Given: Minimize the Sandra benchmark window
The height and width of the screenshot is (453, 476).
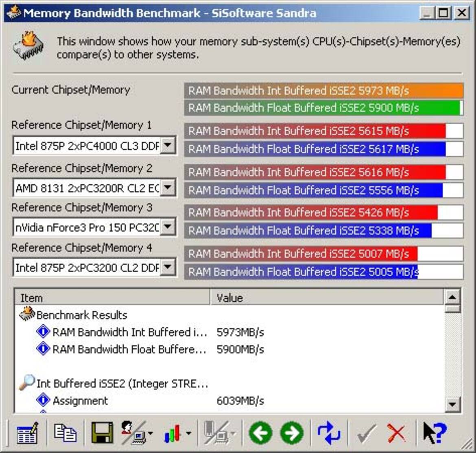Looking at the screenshot, I should click(426, 13).
